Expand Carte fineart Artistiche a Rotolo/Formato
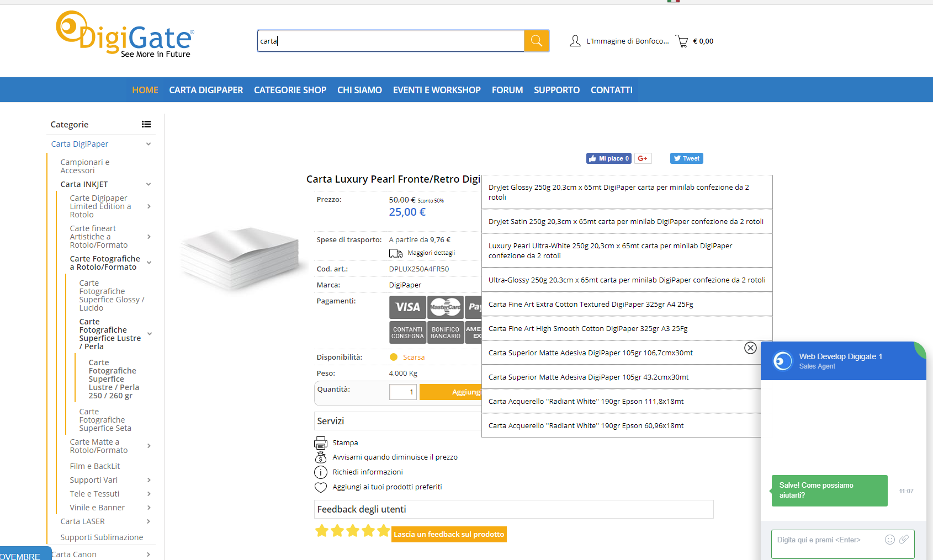The image size is (933, 560). tap(149, 237)
